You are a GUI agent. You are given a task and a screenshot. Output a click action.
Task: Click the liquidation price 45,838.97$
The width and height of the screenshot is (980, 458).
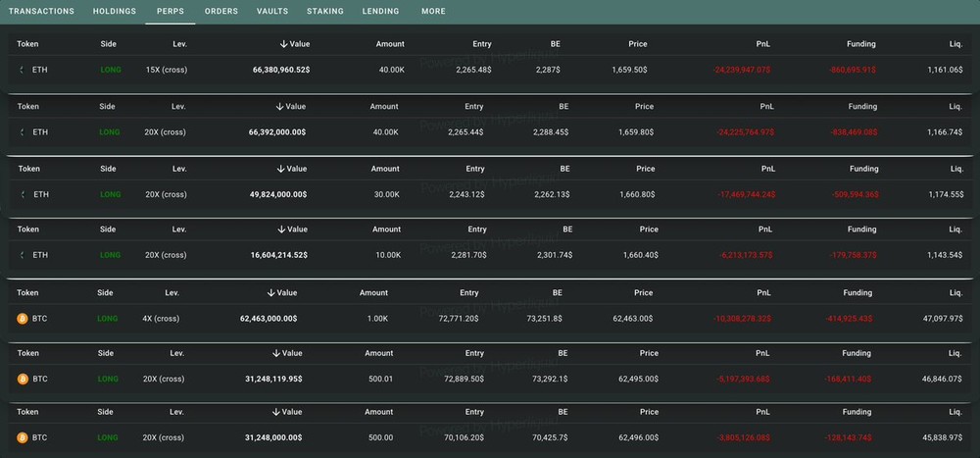943,437
